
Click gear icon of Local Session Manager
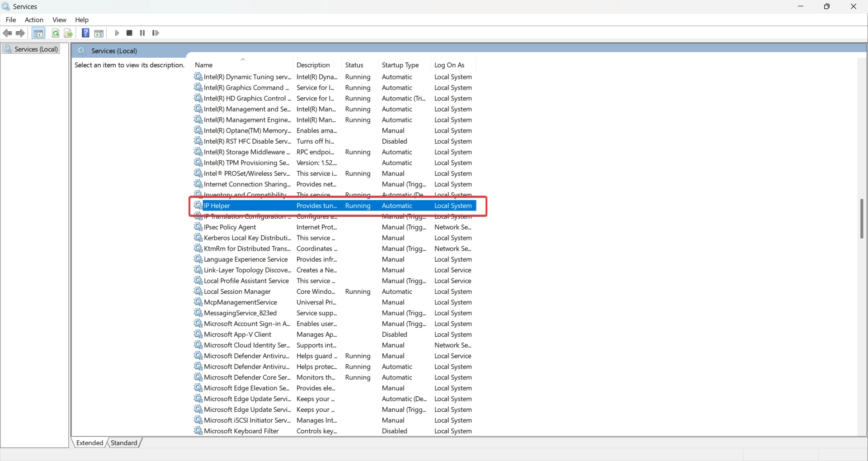point(198,291)
